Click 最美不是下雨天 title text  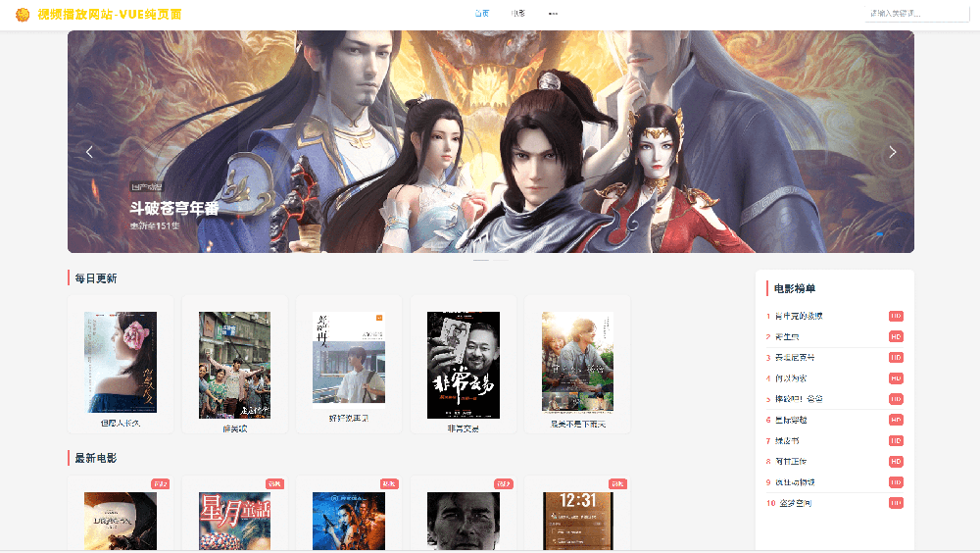point(577,425)
